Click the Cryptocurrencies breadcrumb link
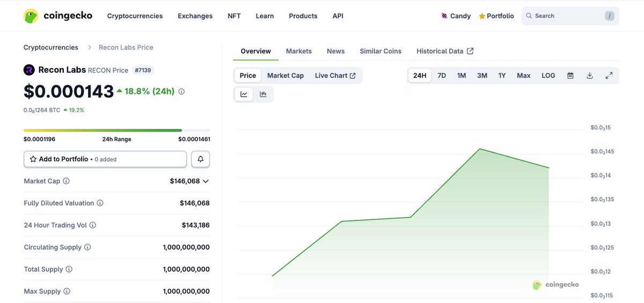 (51, 47)
